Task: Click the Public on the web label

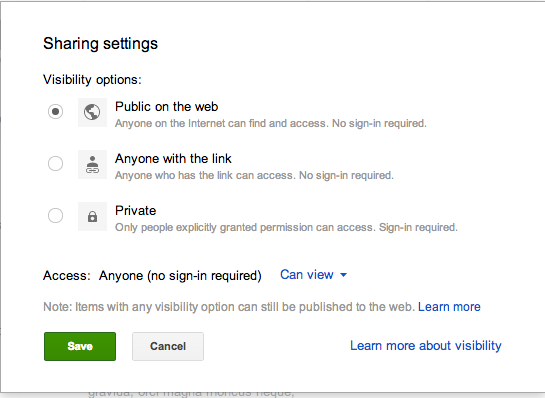Action: [x=166, y=107]
